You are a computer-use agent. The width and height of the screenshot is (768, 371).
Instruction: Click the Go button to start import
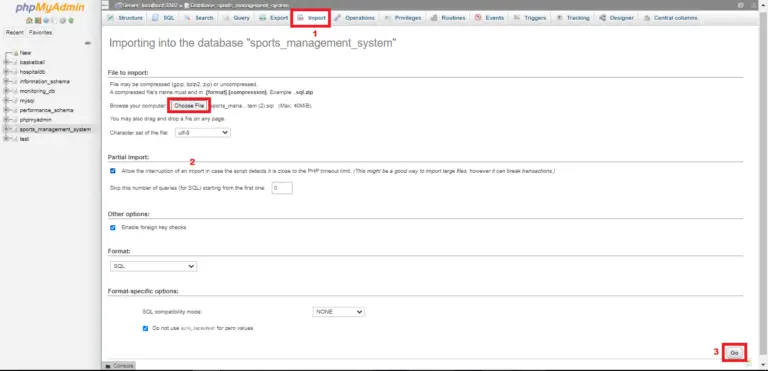pos(734,353)
